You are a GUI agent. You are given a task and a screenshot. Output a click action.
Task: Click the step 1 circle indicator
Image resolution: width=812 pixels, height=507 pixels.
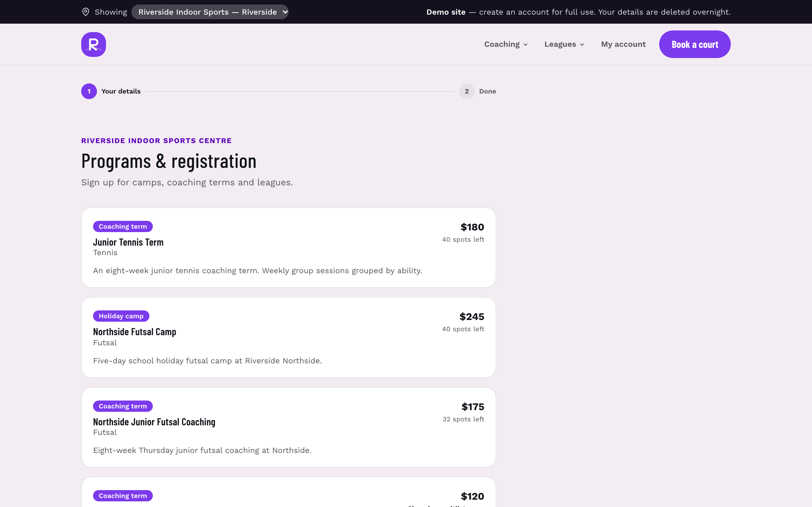(89, 91)
